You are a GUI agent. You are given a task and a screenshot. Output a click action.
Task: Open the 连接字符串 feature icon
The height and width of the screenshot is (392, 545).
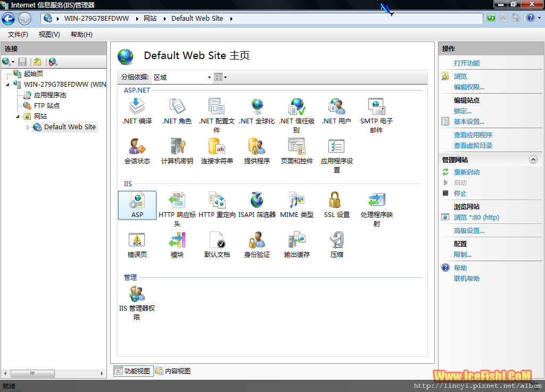pos(217,146)
